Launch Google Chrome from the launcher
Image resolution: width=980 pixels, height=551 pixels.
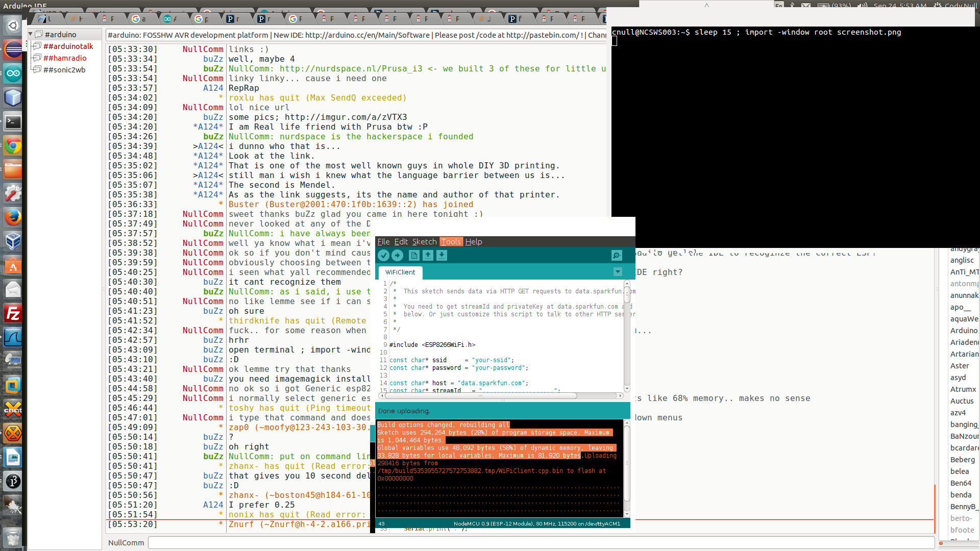point(13,146)
